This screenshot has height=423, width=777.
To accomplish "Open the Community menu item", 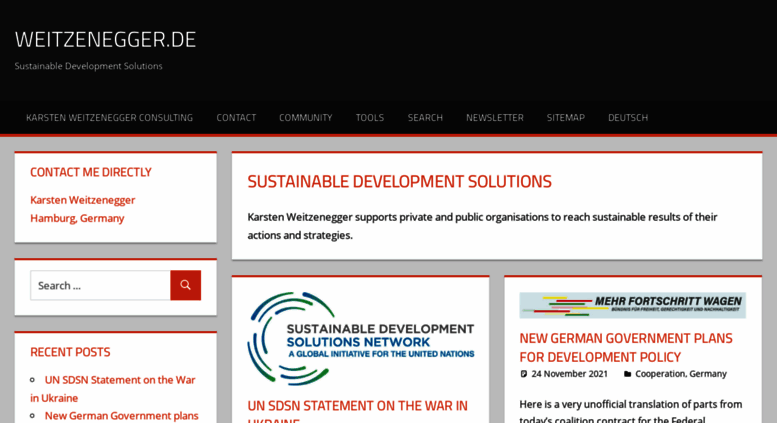I will coord(305,117).
